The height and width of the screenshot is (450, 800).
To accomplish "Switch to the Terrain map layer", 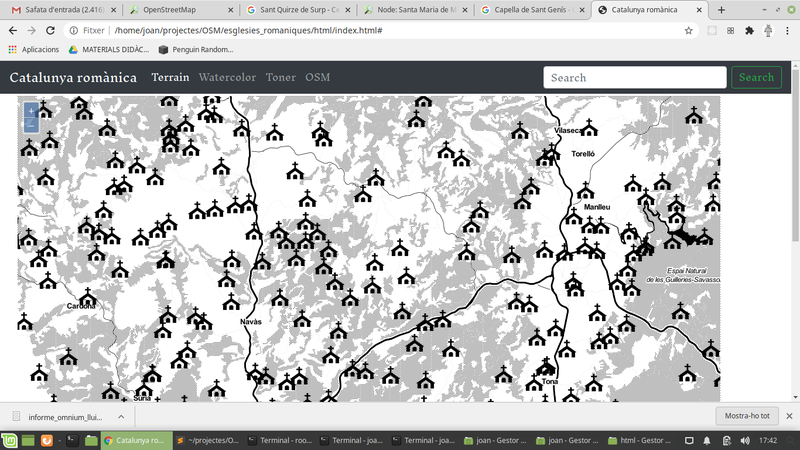I will coord(170,77).
